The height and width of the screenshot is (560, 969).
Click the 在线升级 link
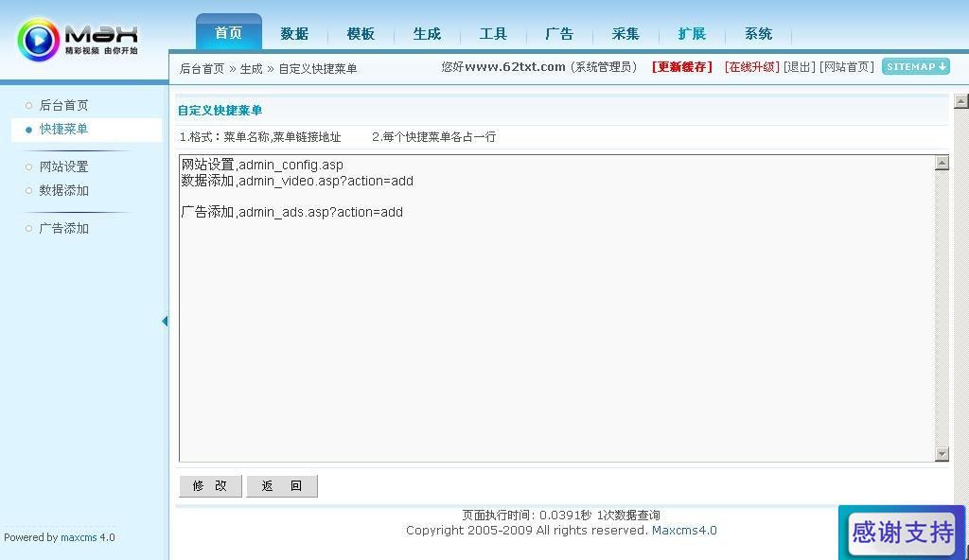[752, 67]
